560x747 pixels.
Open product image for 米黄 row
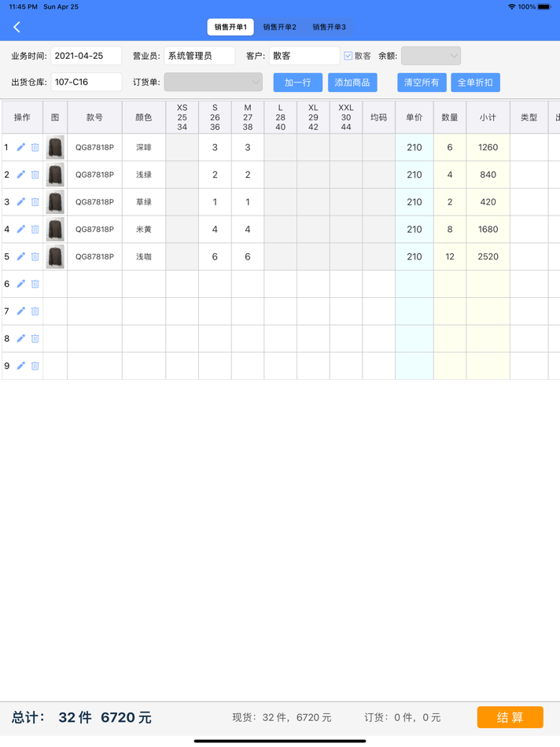pos(55,229)
